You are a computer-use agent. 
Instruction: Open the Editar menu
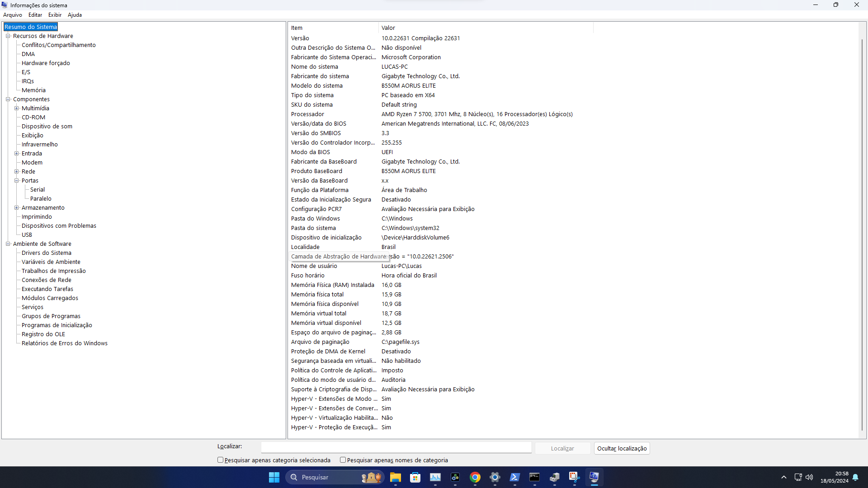point(35,15)
